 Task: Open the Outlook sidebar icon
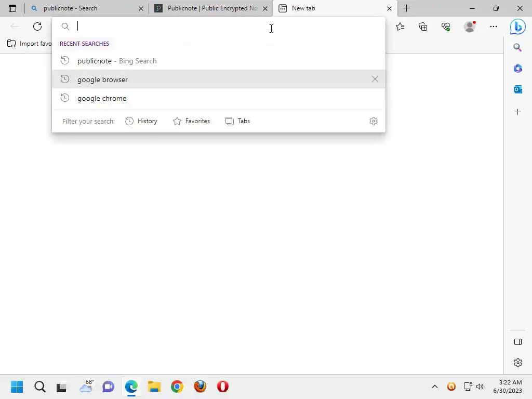518,89
